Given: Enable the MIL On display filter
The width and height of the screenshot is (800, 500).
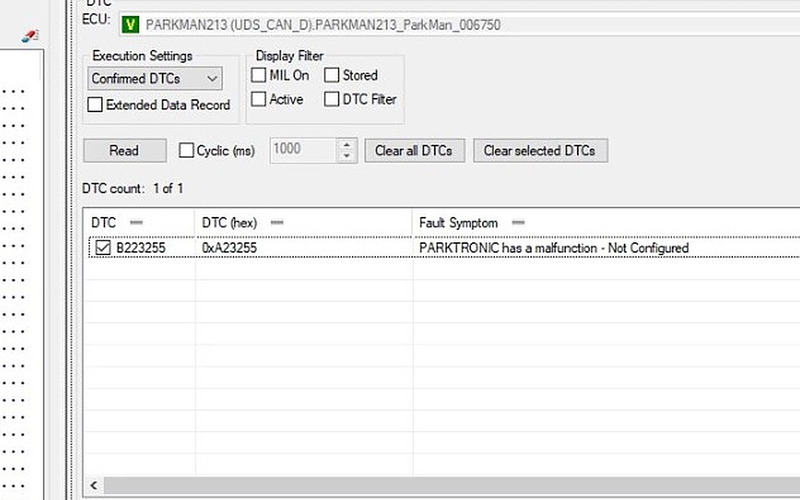Looking at the screenshot, I should point(259,75).
